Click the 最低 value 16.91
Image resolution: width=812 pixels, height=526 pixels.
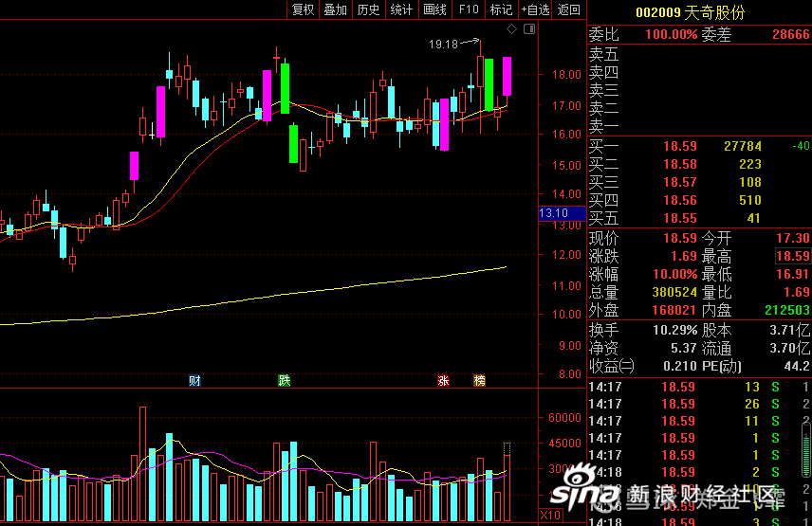tap(792, 274)
